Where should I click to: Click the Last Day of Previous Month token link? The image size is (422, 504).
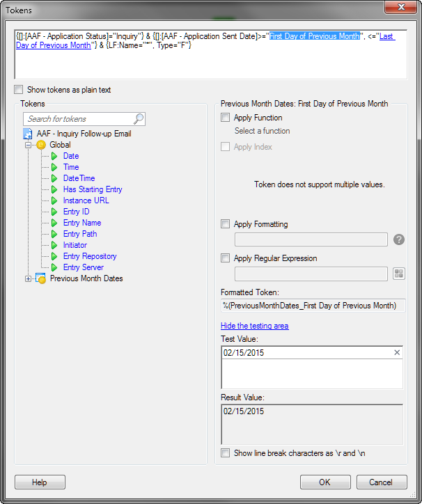[54, 45]
